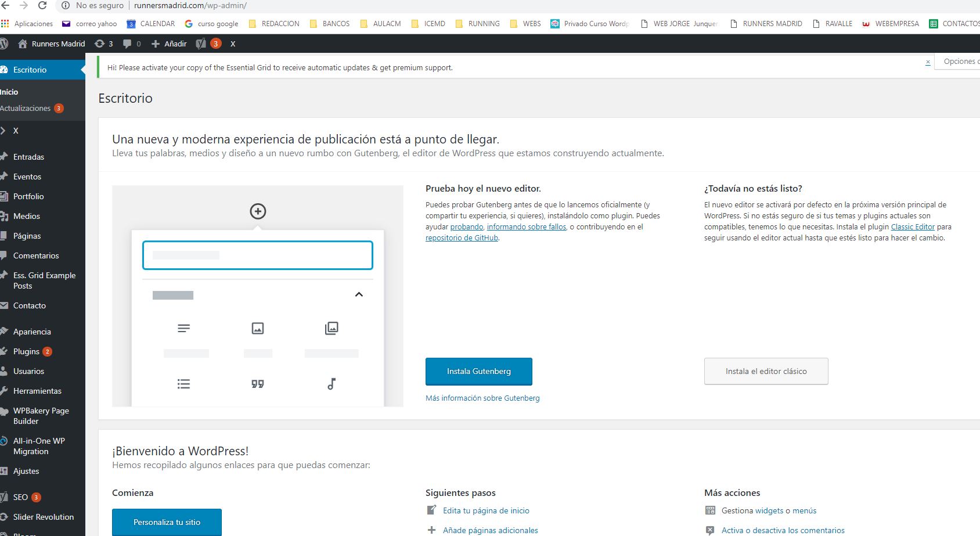Image resolution: width=980 pixels, height=536 pixels.
Task: Click the X theme item in admin bar
Action: 233,44
